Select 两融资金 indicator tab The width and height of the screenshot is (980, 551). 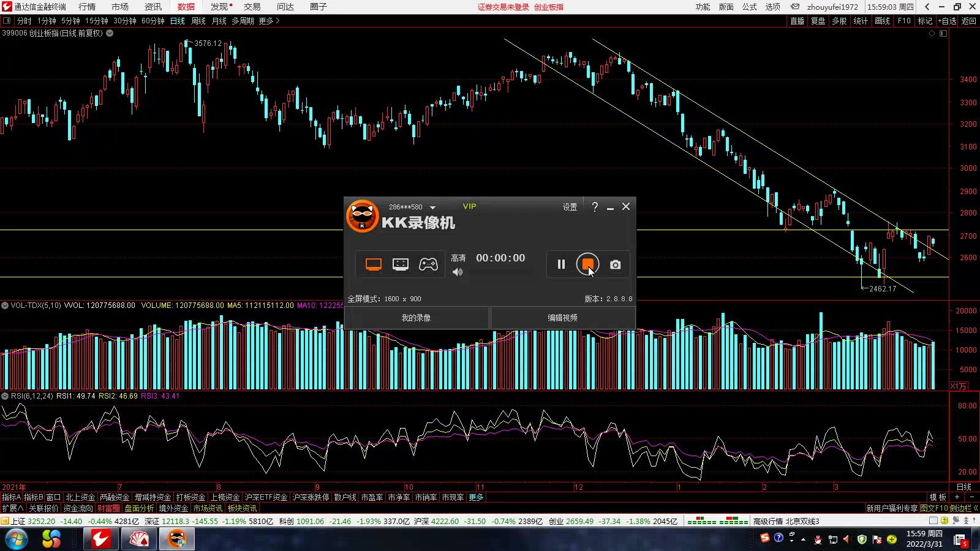tap(115, 497)
